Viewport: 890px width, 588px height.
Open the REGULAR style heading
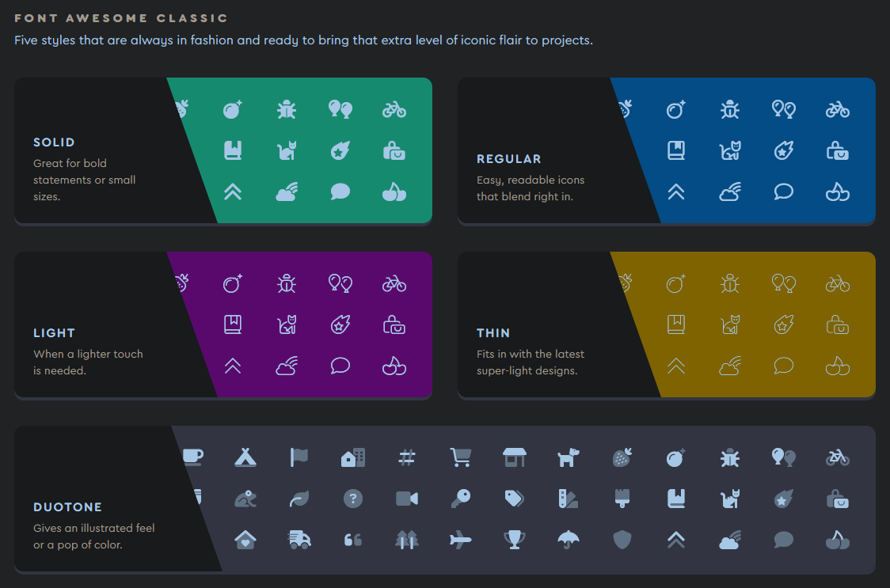[509, 159]
